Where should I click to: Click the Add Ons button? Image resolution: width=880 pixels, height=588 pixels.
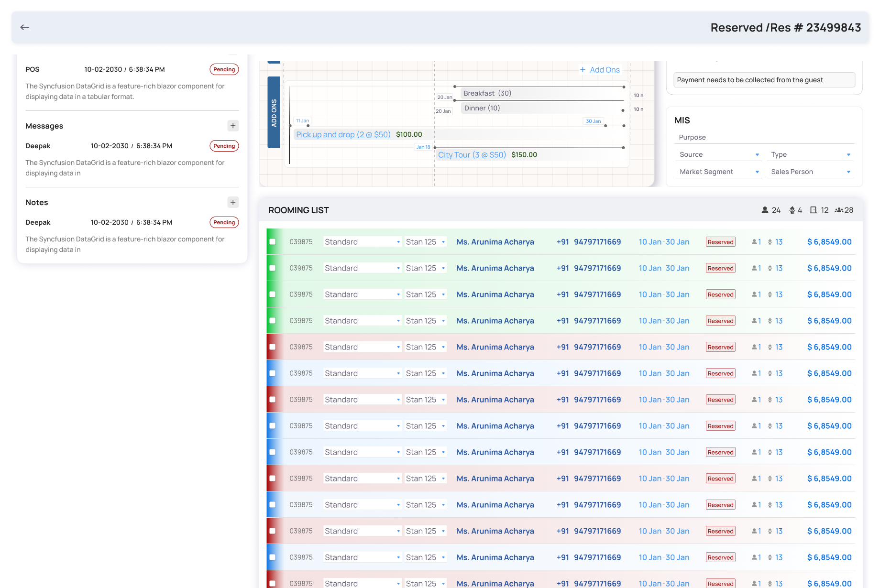[x=600, y=70]
